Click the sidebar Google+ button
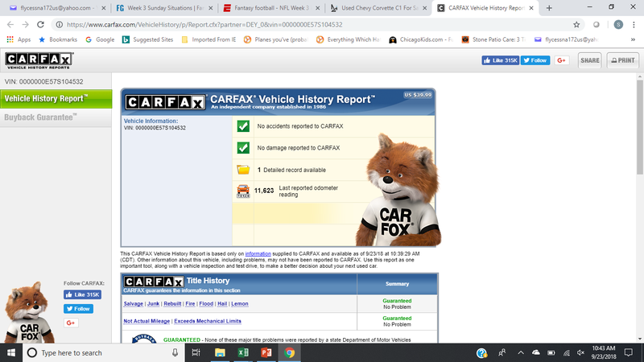This screenshot has height=362, width=644. click(71, 323)
